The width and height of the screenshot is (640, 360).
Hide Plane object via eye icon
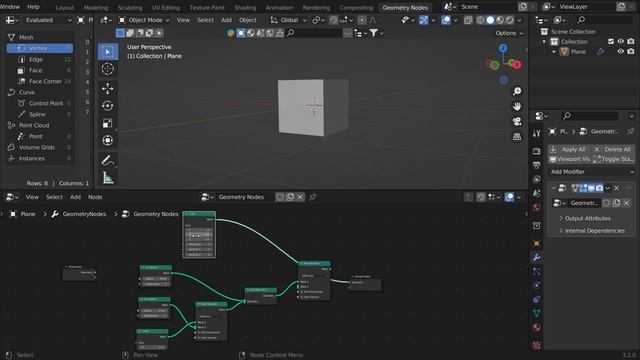coord(620,52)
